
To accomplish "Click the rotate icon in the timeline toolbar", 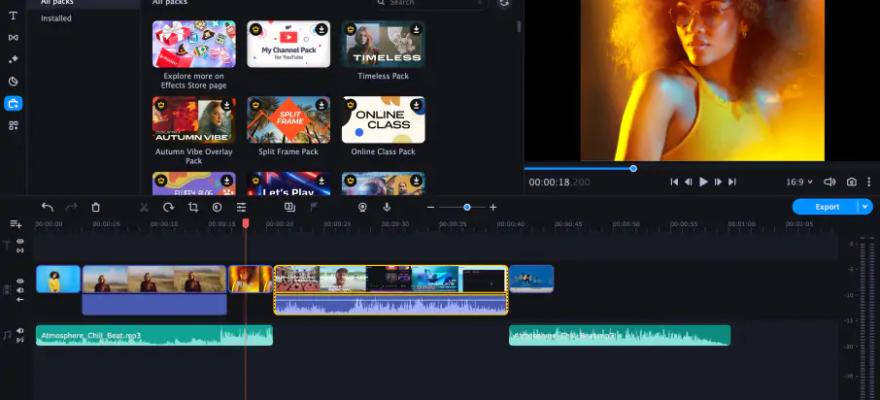I will (x=168, y=207).
